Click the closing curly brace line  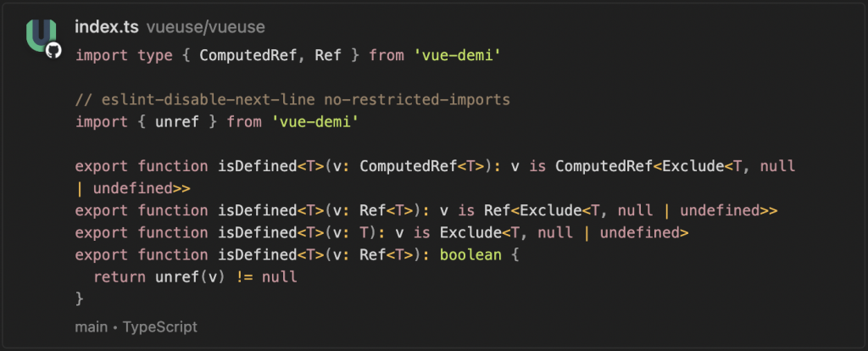(x=79, y=299)
